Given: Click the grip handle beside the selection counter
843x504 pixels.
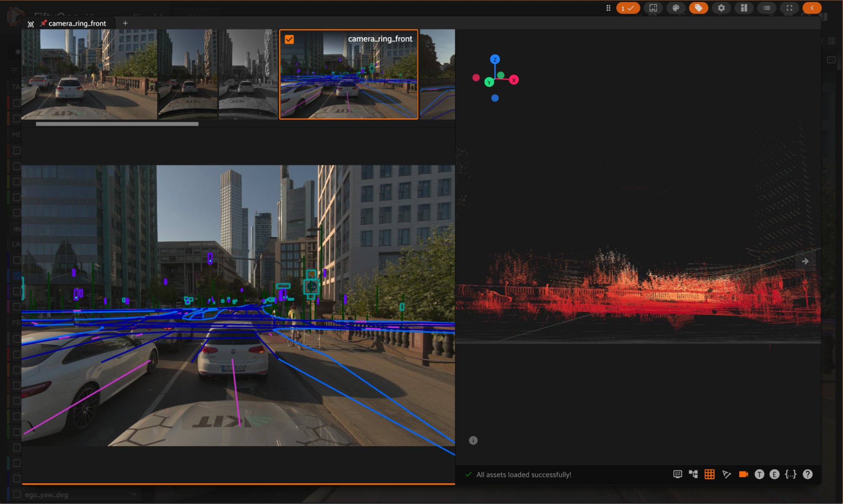Looking at the screenshot, I should [x=608, y=8].
